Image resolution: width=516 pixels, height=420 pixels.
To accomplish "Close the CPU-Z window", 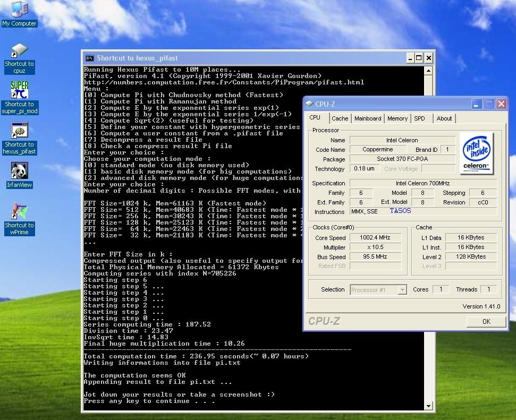I will 501,104.
